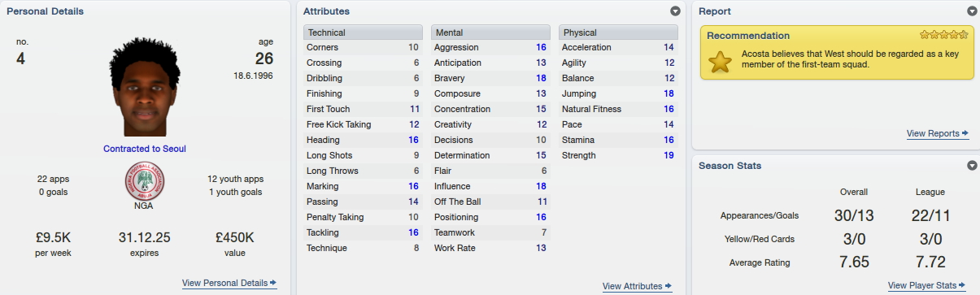Select the Mental attributes column header
Viewport: 980px width, 295px height.
tap(491, 33)
